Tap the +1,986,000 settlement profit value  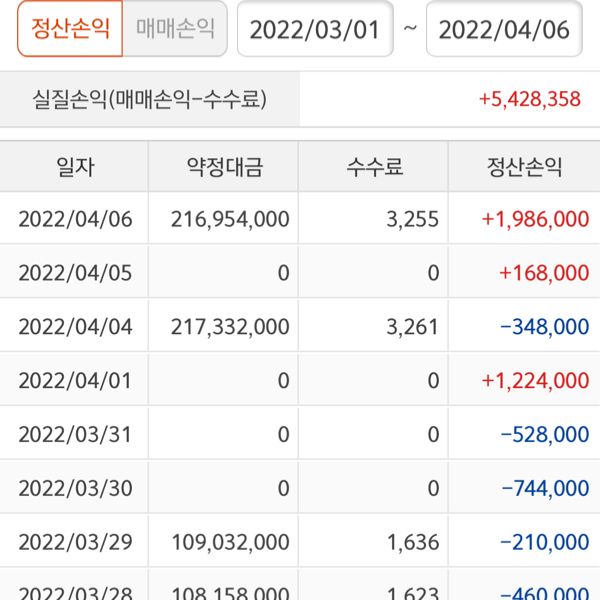tap(534, 219)
